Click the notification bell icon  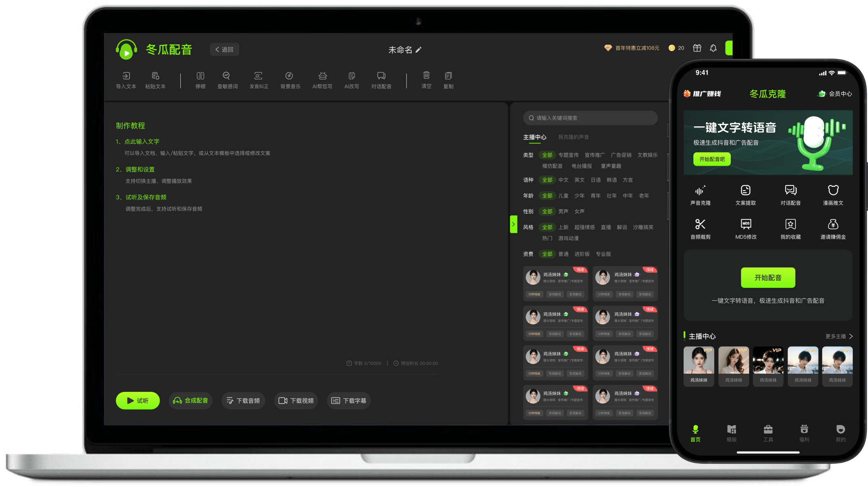pos(713,48)
